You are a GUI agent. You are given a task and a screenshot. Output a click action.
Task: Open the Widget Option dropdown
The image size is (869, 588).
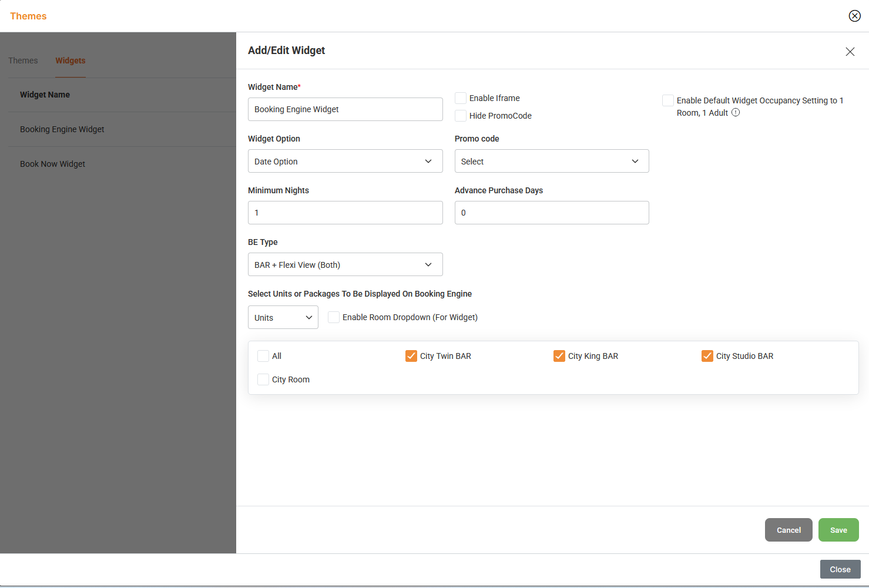[x=345, y=161]
